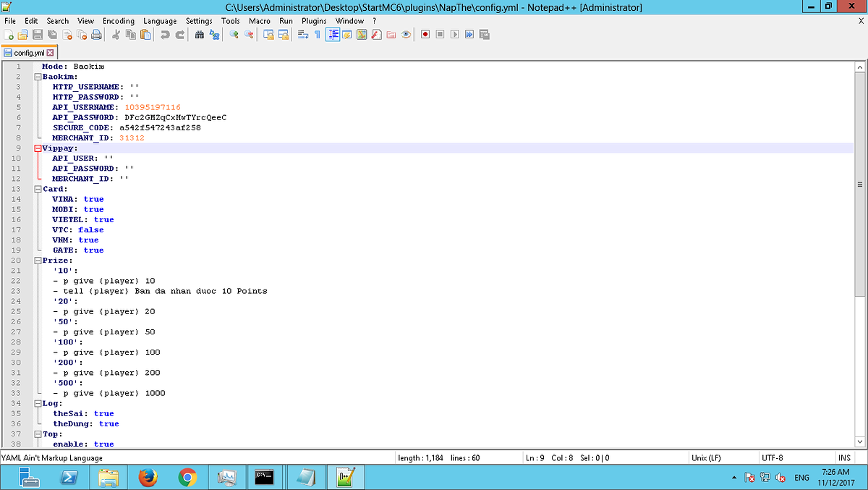Click the Close document toolbar icon
The width and height of the screenshot is (868, 490).
pyautogui.click(x=67, y=34)
